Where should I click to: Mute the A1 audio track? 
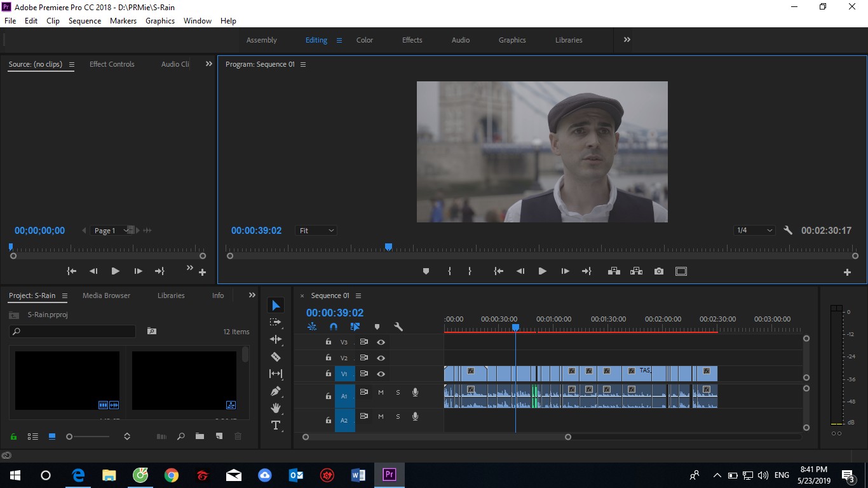[x=381, y=393]
